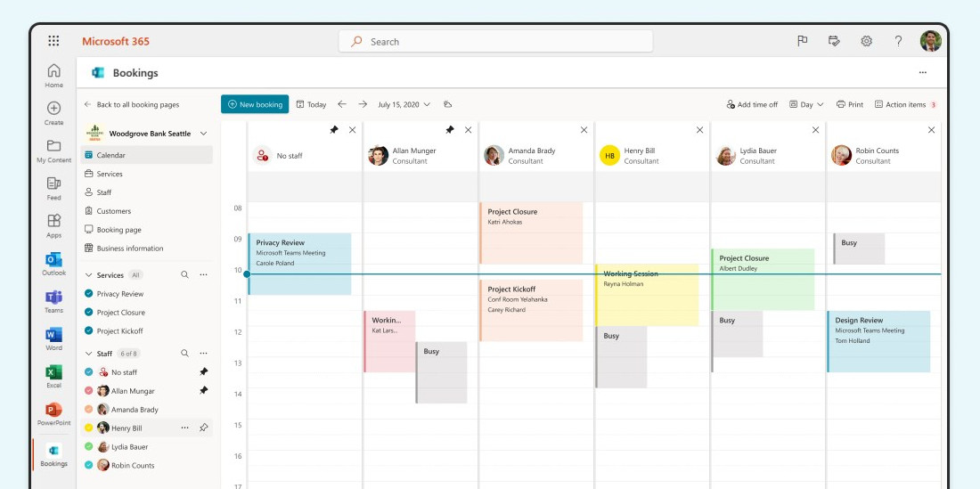This screenshot has height=489, width=980.
Task: Open Action items
Action: click(x=906, y=104)
